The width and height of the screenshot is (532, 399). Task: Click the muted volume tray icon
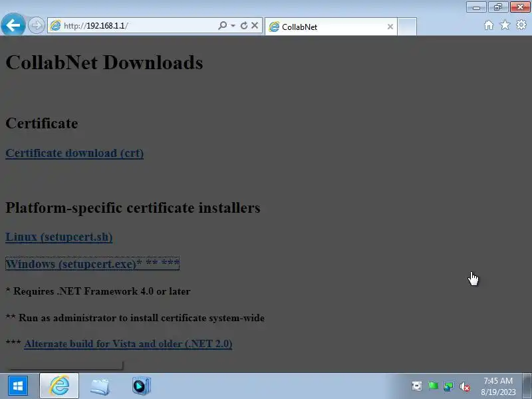[x=464, y=386]
